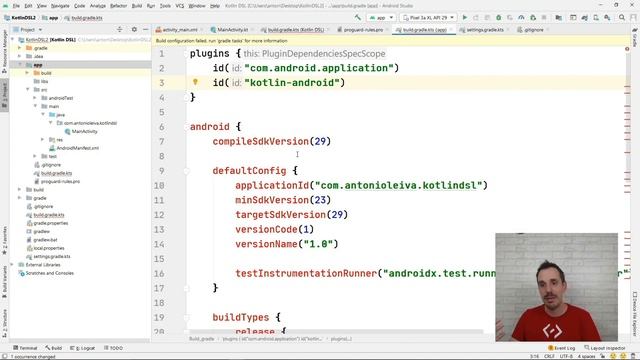
Task: Select settings.gradle.kts in project tree
Action: [x=51, y=256]
